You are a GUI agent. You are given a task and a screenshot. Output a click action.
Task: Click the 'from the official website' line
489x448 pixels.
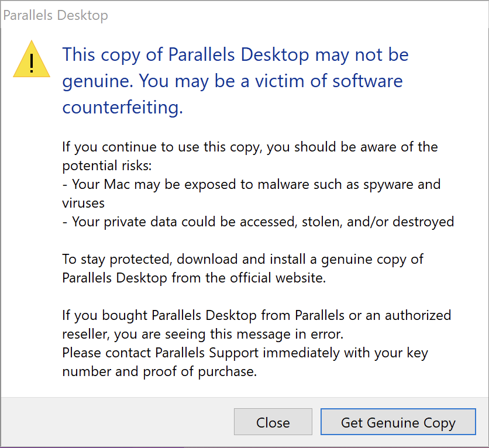point(194,278)
